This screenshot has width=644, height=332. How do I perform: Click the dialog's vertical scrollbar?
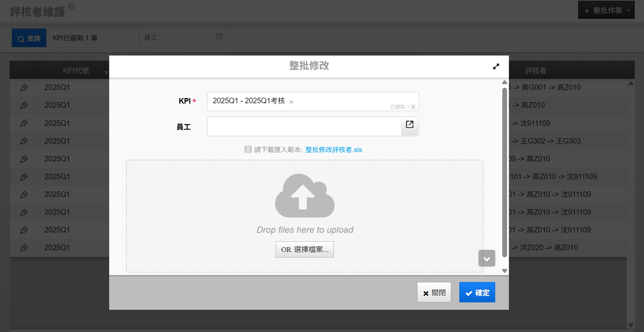[504, 172]
